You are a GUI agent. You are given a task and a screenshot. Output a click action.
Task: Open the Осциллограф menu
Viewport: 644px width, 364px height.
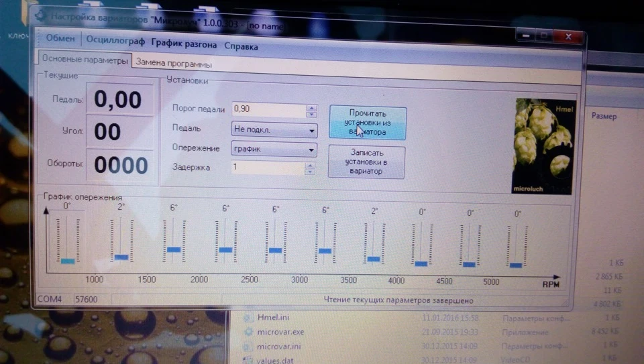click(115, 41)
